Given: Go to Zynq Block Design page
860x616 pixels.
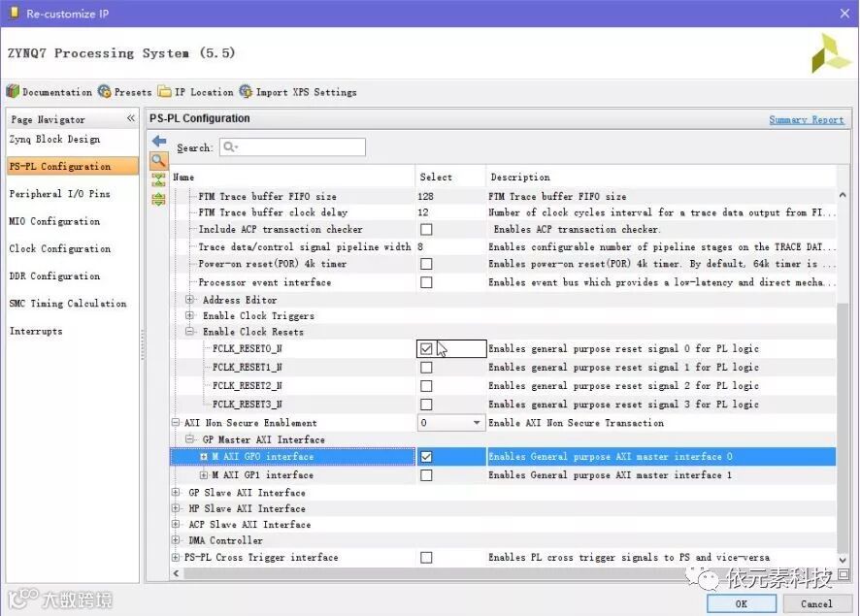Looking at the screenshot, I should tap(55, 139).
